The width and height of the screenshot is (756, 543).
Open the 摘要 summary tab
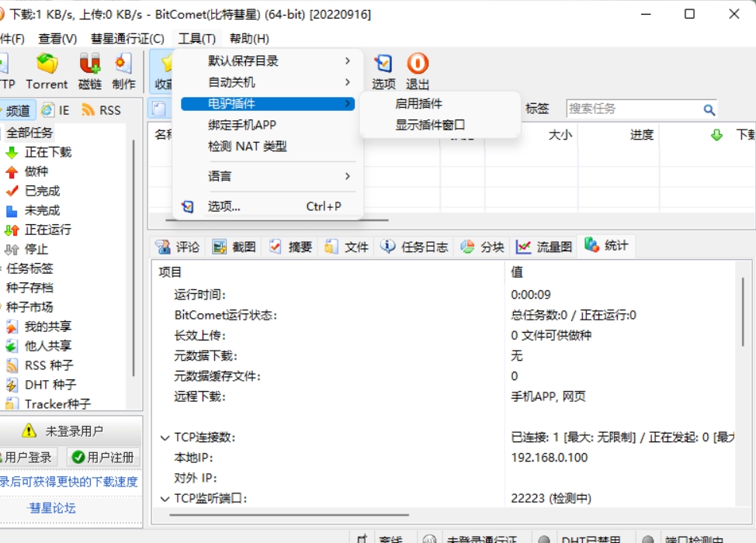[291, 247]
